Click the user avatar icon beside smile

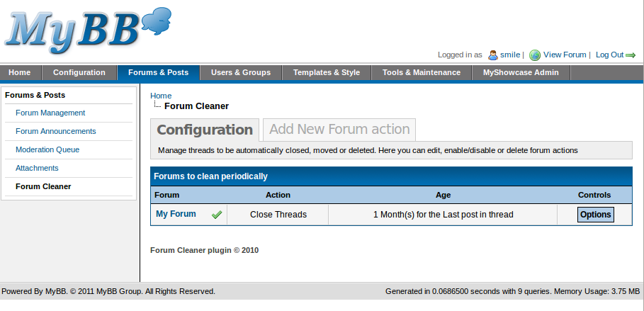pos(493,55)
